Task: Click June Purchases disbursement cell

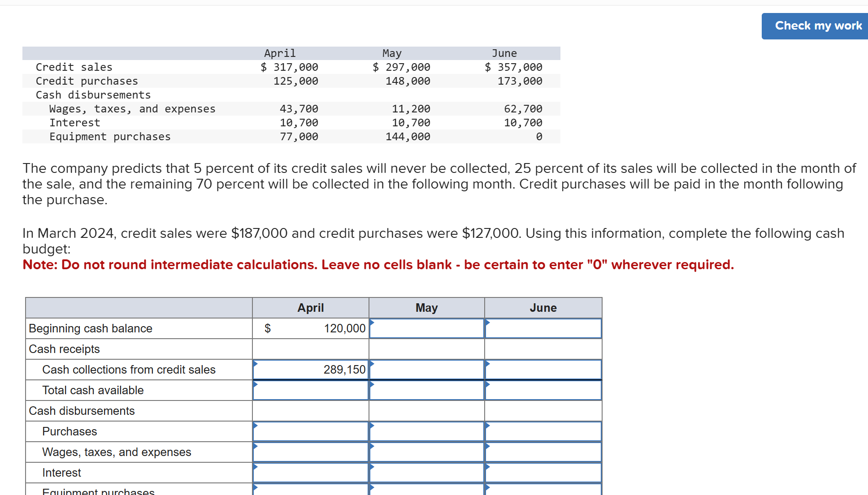Action: point(543,431)
